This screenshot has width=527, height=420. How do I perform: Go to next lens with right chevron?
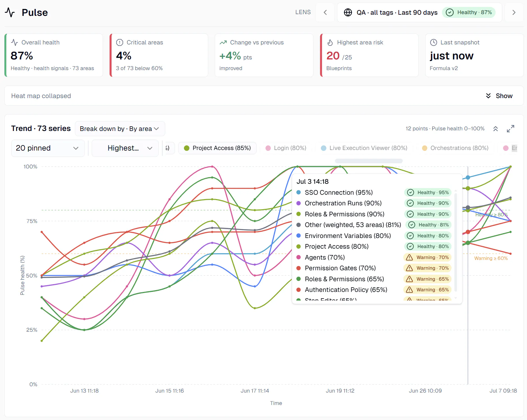click(514, 12)
